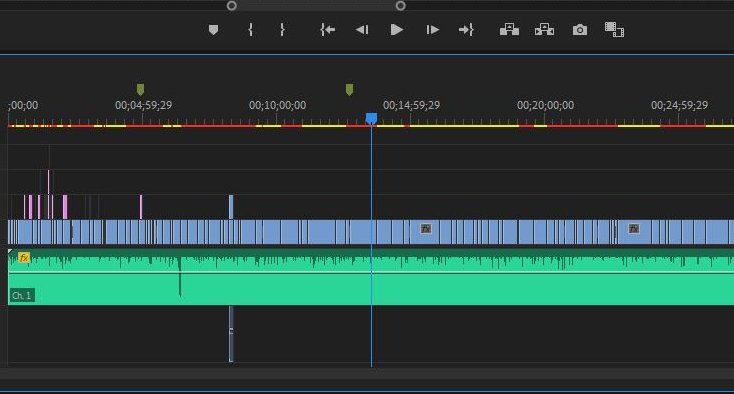The width and height of the screenshot is (734, 394).
Task: Click the Mark Out bracket icon
Action: tap(282, 30)
